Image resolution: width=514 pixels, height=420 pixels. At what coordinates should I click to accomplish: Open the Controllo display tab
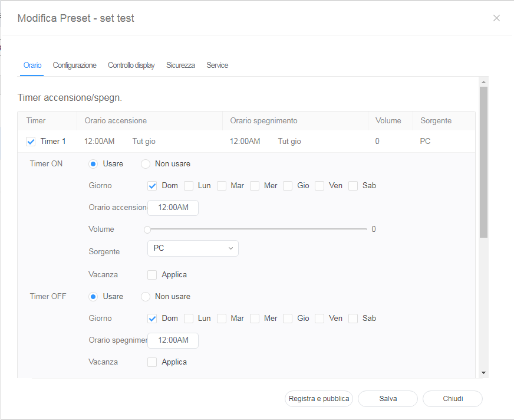[x=131, y=65]
